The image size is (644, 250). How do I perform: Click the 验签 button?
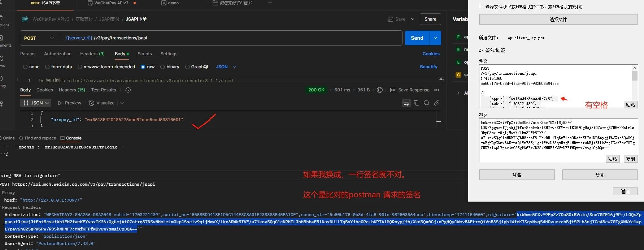(600, 175)
